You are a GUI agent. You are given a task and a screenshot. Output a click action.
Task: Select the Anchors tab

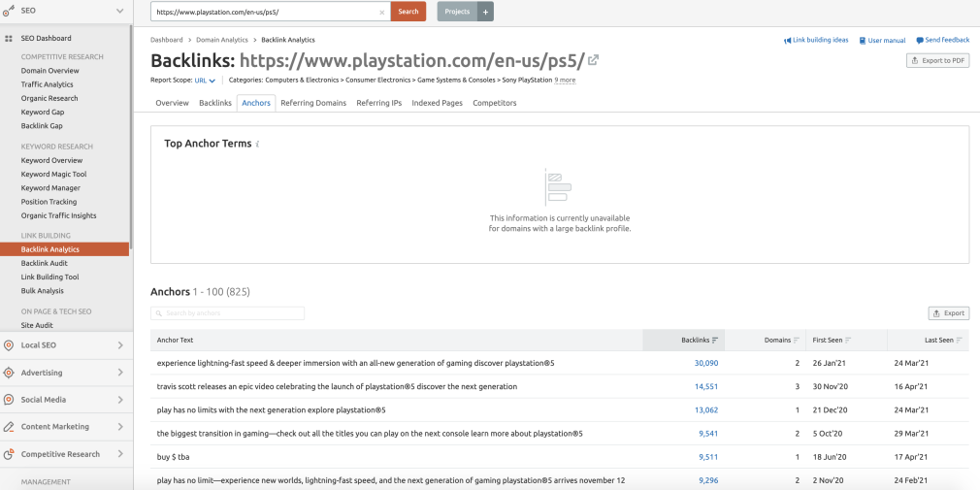point(256,103)
